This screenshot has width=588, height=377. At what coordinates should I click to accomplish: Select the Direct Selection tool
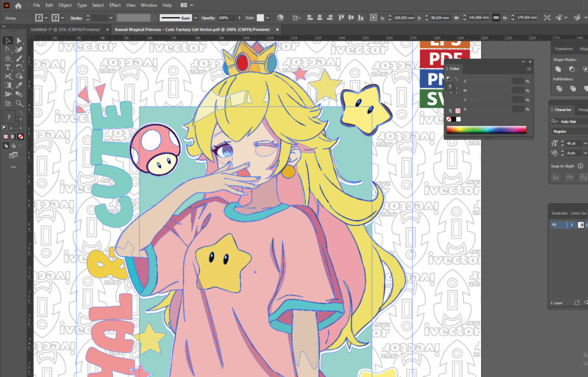click(x=19, y=41)
